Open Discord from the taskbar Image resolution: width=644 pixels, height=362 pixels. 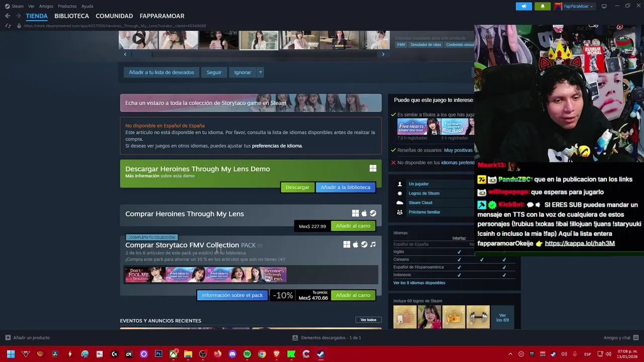pyautogui.click(x=232, y=354)
